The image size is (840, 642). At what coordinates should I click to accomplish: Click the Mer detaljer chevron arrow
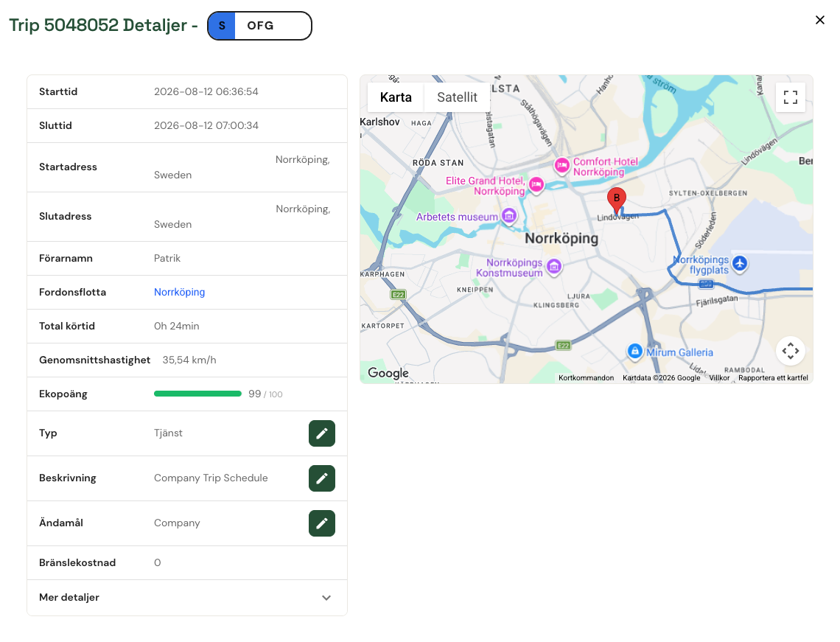326,598
